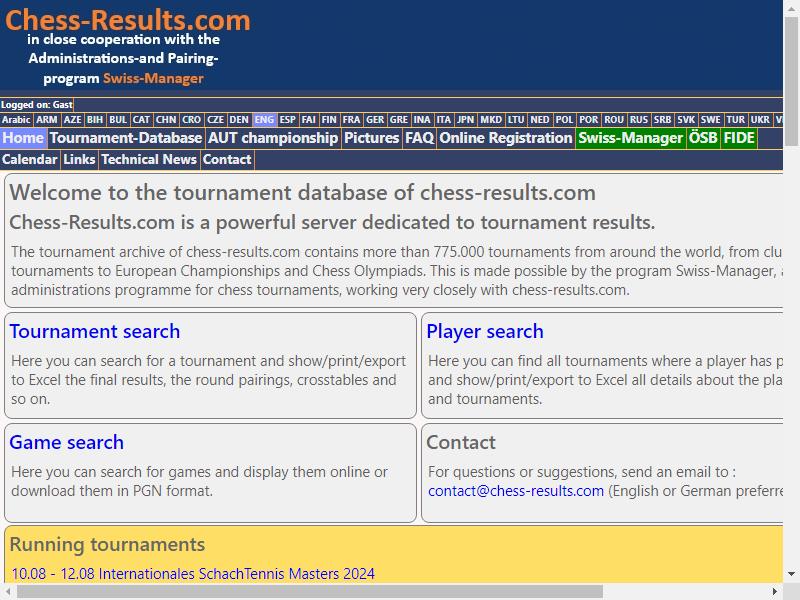Open the Player search page
800x600 pixels.
pos(485,332)
